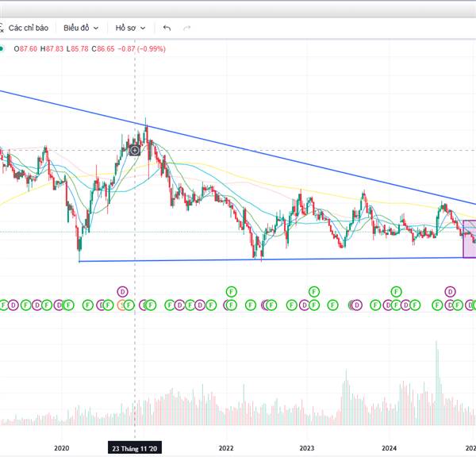Click the redo arrow icon

(187, 27)
